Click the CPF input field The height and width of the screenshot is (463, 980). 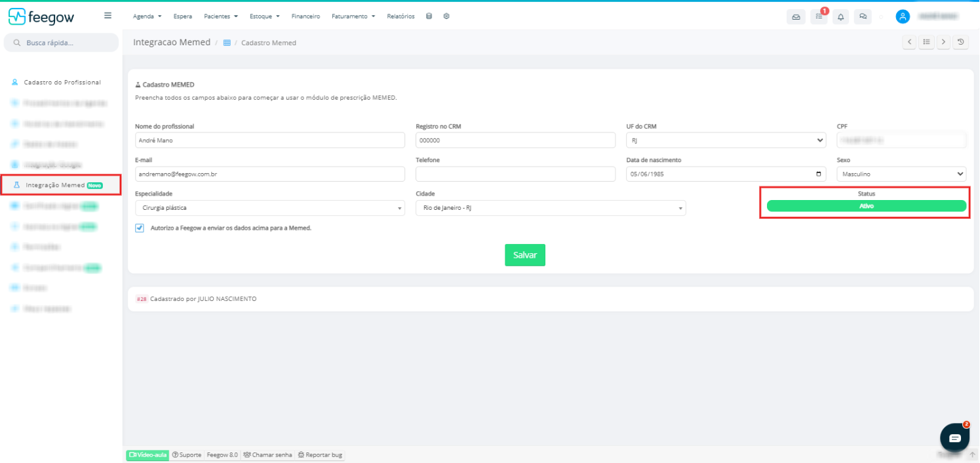[901, 140]
